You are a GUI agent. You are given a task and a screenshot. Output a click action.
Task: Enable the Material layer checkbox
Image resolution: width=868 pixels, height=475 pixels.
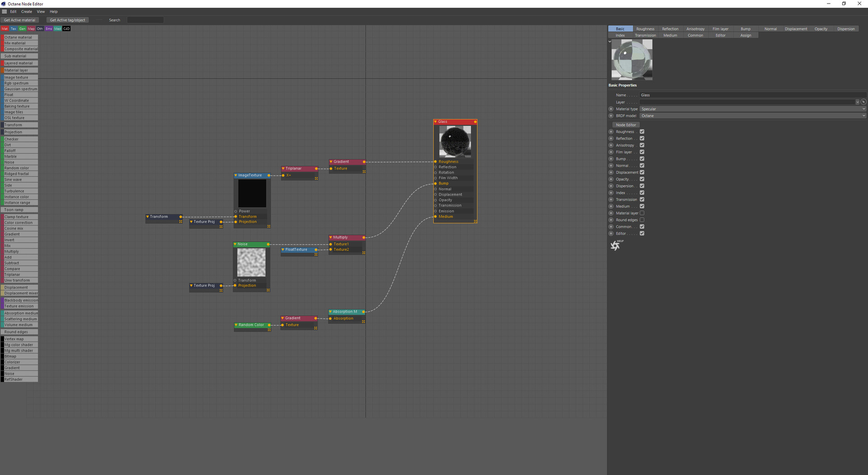[x=642, y=213]
